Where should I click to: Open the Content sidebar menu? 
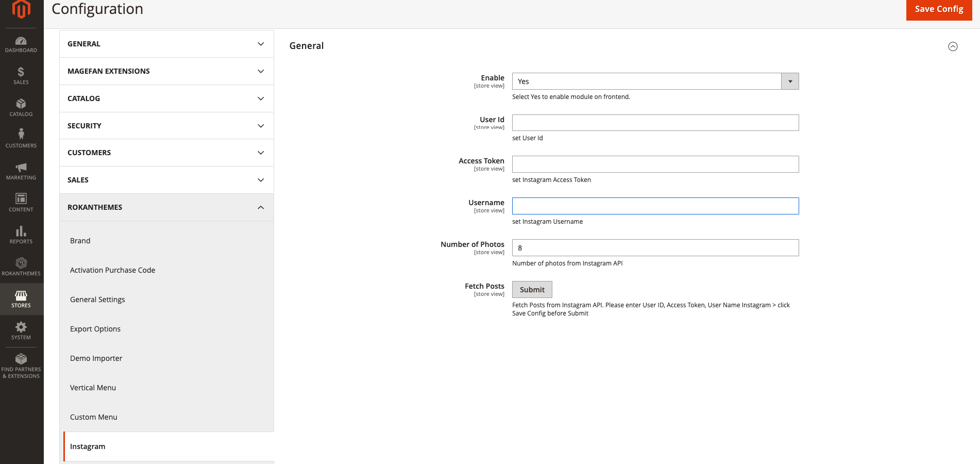click(x=21, y=204)
